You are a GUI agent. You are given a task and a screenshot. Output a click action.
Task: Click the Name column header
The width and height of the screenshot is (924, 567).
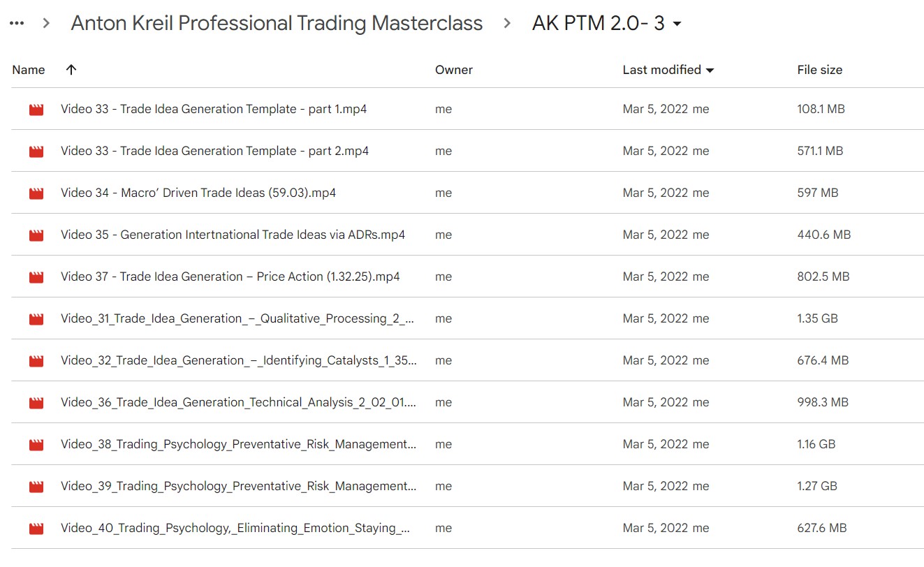[x=28, y=70]
